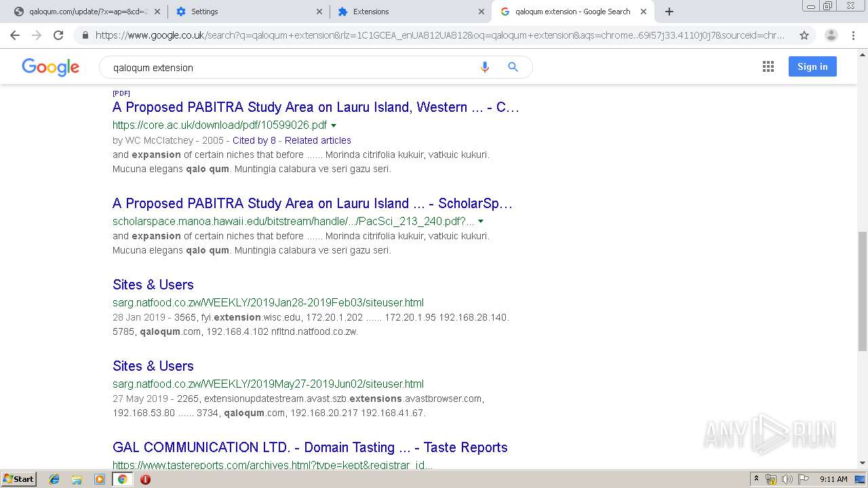868x488 pixels.
Task: Open the Chrome three-dot menu
Action: (854, 35)
